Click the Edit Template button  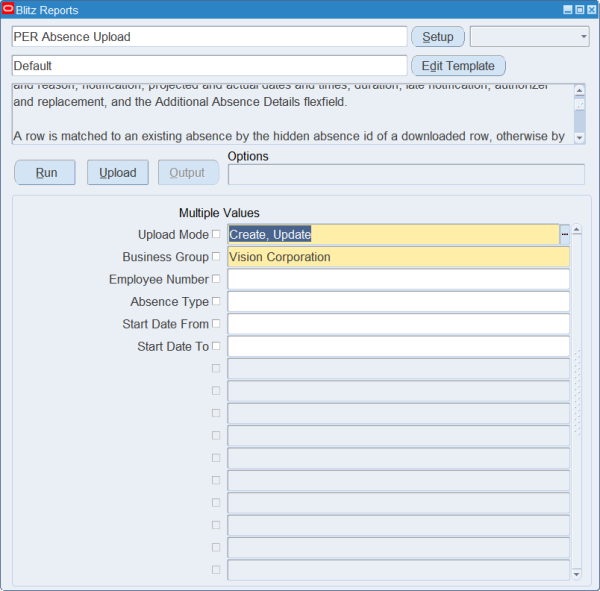458,66
